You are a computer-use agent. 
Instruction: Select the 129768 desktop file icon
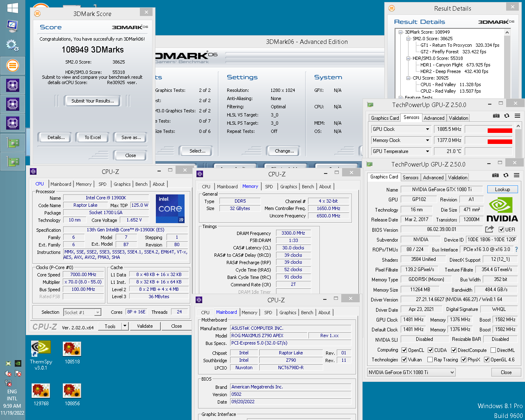[41, 395]
